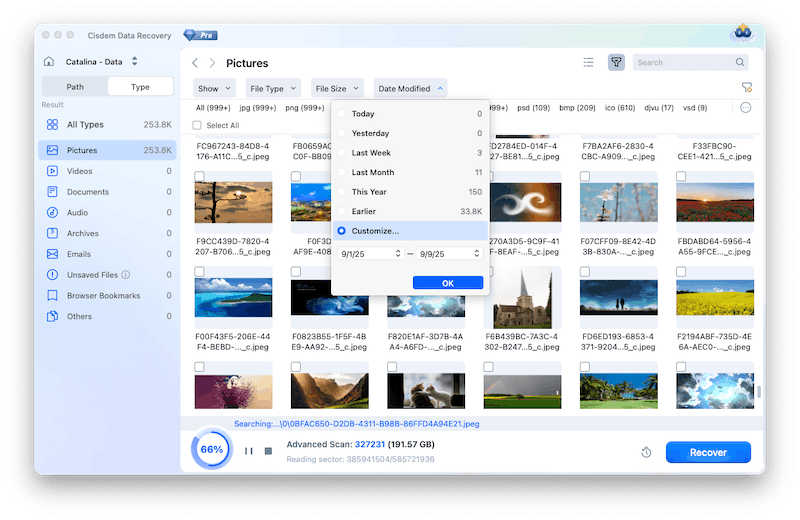Switch to the Type tab
This screenshot has width=800, height=520.
(140, 87)
